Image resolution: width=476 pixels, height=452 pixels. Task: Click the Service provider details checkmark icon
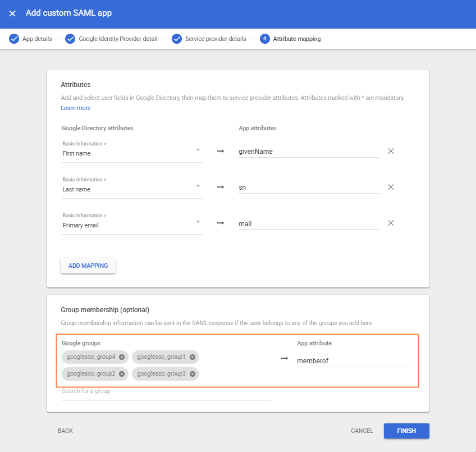(177, 39)
